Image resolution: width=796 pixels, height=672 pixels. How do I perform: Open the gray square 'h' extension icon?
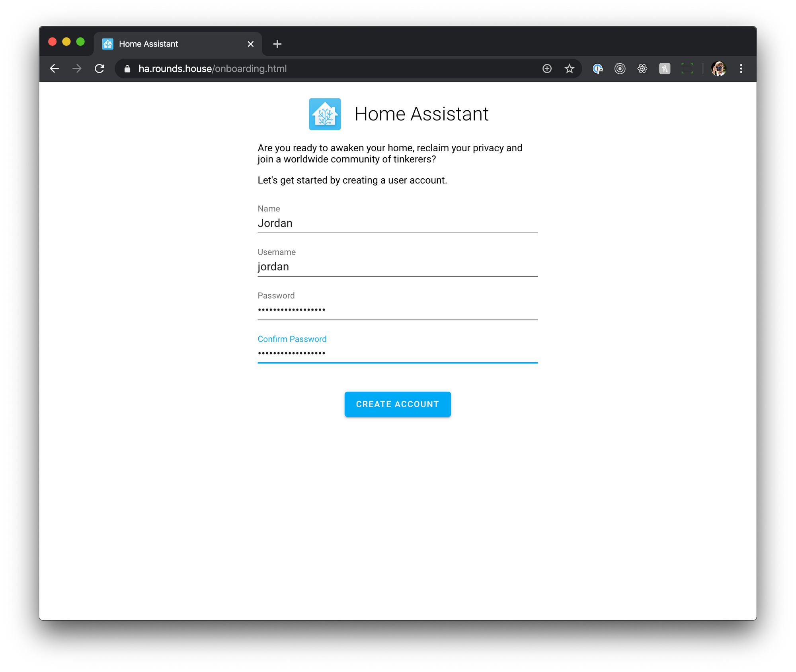coord(664,68)
